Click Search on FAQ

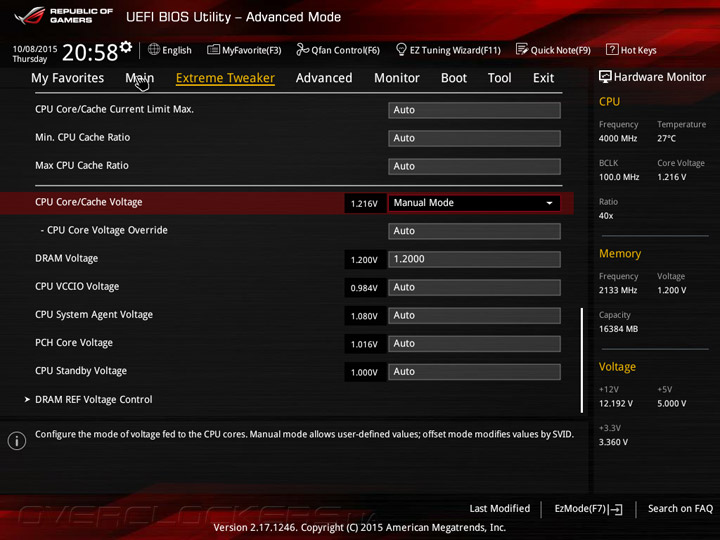pos(681,508)
